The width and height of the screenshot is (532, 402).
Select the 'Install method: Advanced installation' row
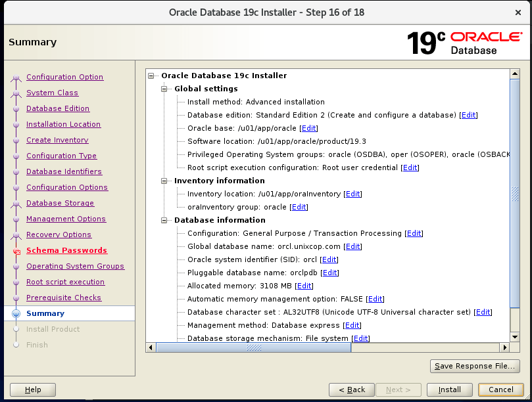256,102
